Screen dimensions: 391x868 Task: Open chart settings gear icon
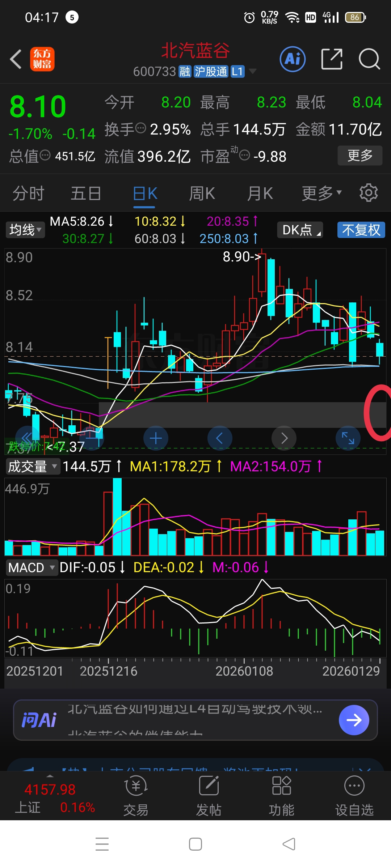pos(369,193)
